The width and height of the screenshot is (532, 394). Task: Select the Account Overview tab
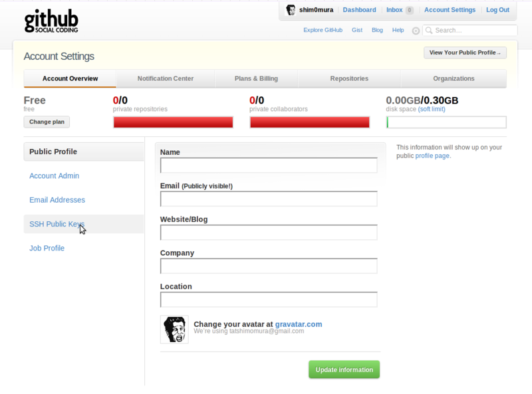70,78
